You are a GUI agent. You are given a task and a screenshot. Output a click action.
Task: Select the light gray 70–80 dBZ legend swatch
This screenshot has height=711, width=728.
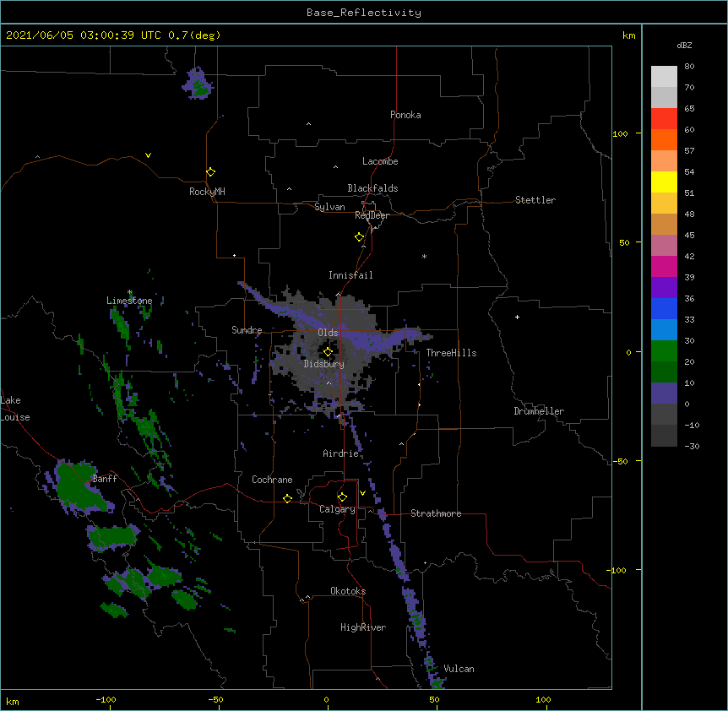coord(664,76)
